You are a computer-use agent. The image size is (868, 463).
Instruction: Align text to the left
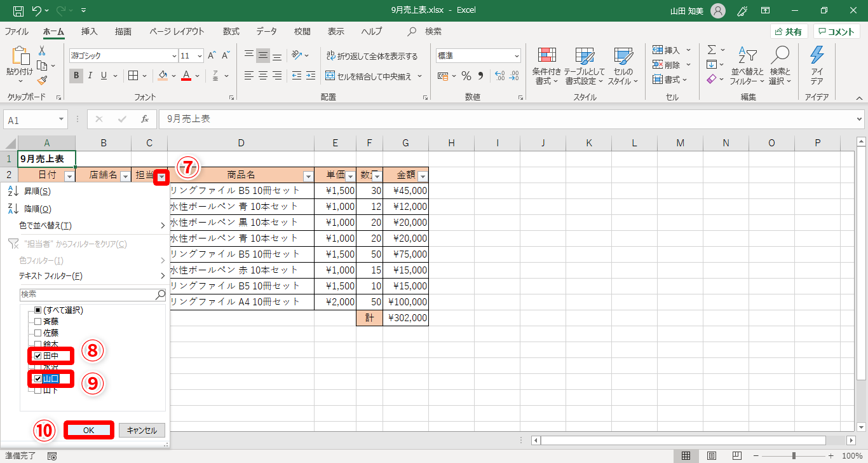pyautogui.click(x=249, y=76)
